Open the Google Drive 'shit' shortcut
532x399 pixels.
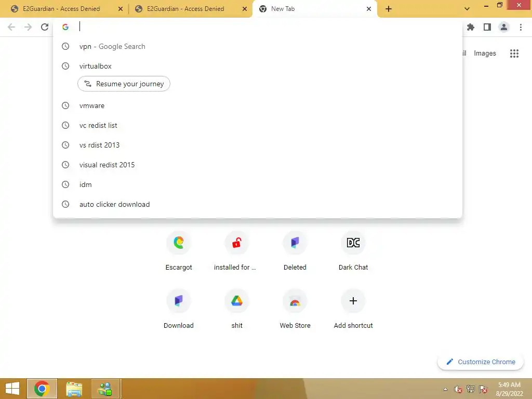(237, 309)
